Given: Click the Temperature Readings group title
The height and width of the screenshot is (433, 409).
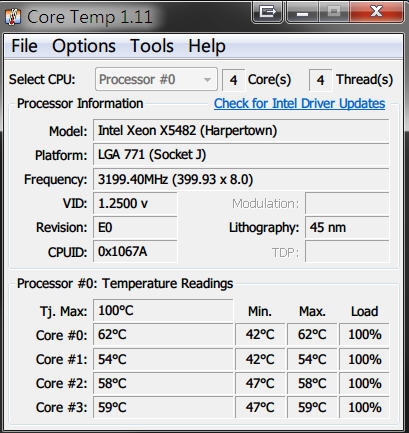Looking at the screenshot, I should 125,284.
